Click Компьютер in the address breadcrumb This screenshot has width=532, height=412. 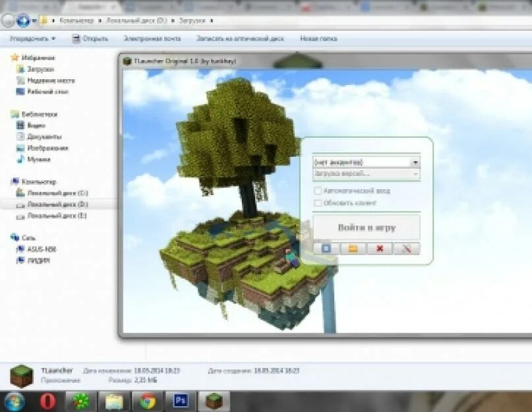point(76,20)
